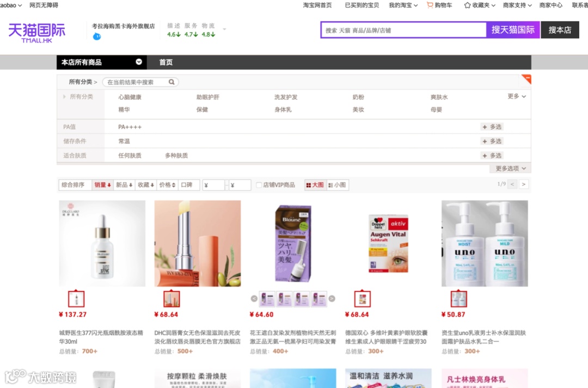Screen dimensions: 588x388
Task: Sort by 综合排序
Action: [75, 185]
